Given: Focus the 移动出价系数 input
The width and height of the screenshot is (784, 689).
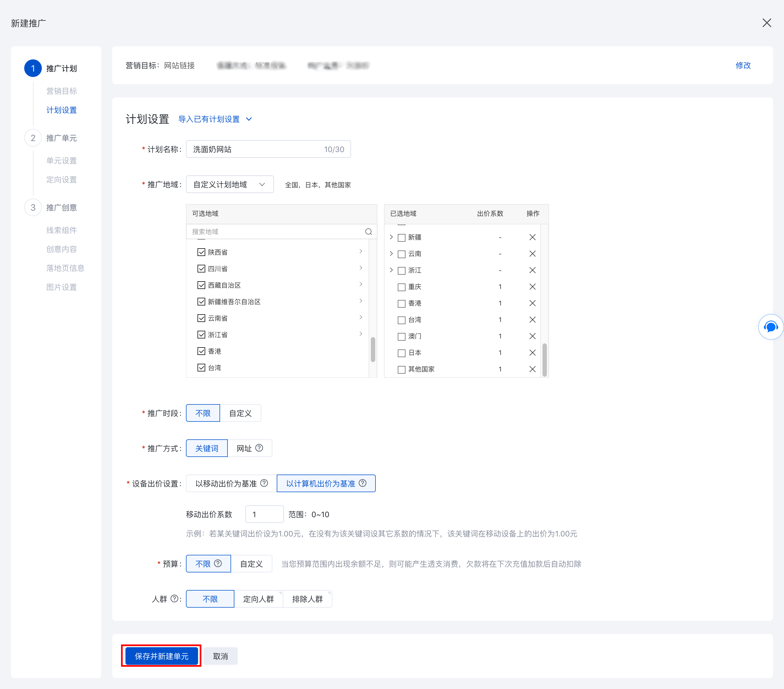Looking at the screenshot, I should (264, 514).
